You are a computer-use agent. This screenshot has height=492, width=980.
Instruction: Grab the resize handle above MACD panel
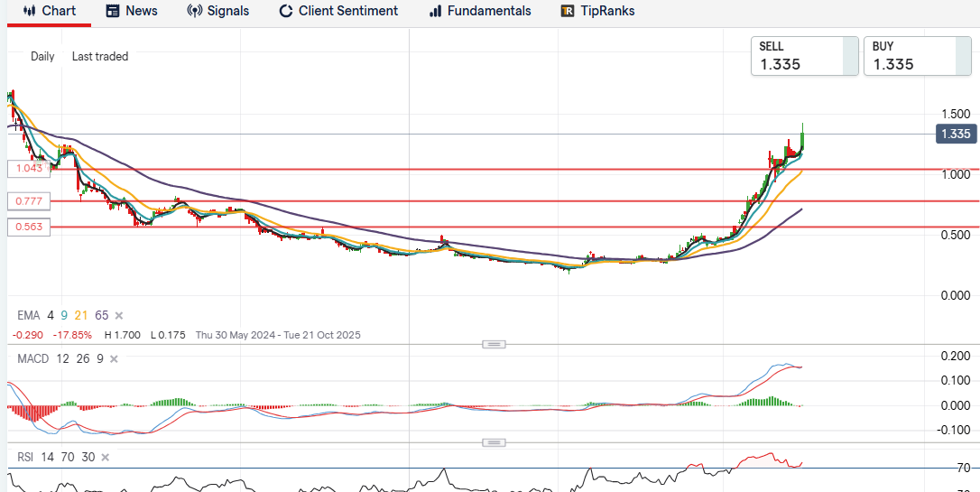[494, 344]
